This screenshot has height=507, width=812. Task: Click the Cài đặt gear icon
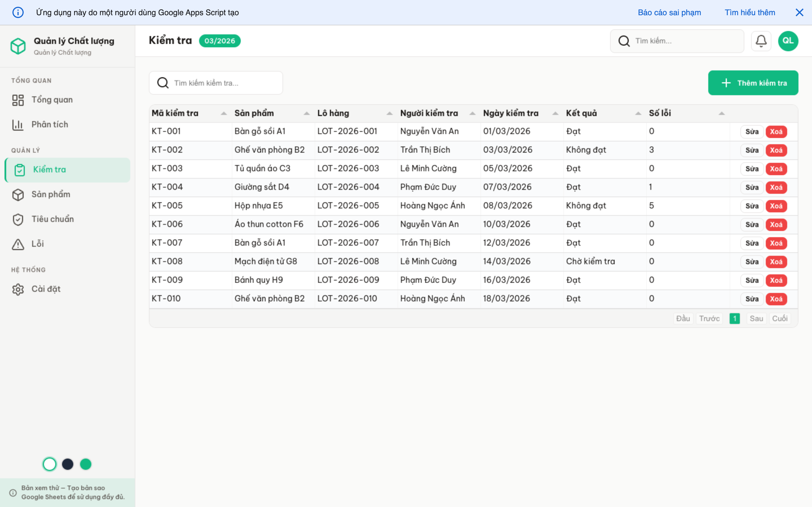click(x=18, y=289)
